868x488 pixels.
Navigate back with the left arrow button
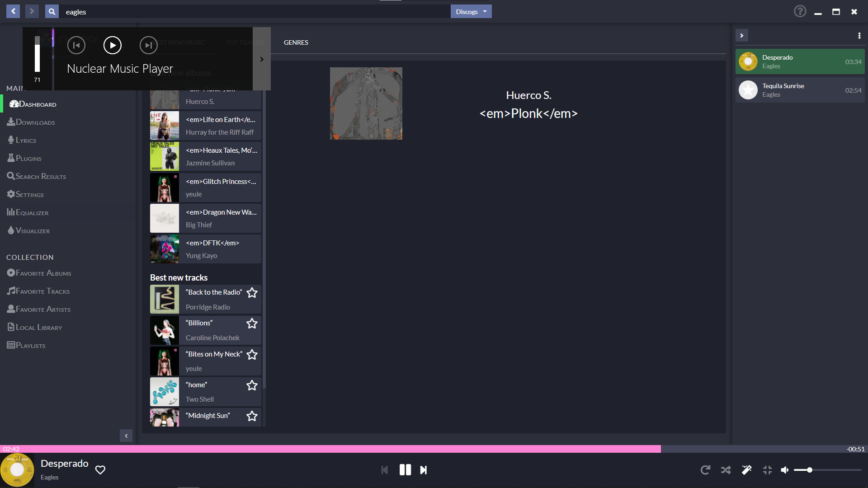click(x=13, y=11)
